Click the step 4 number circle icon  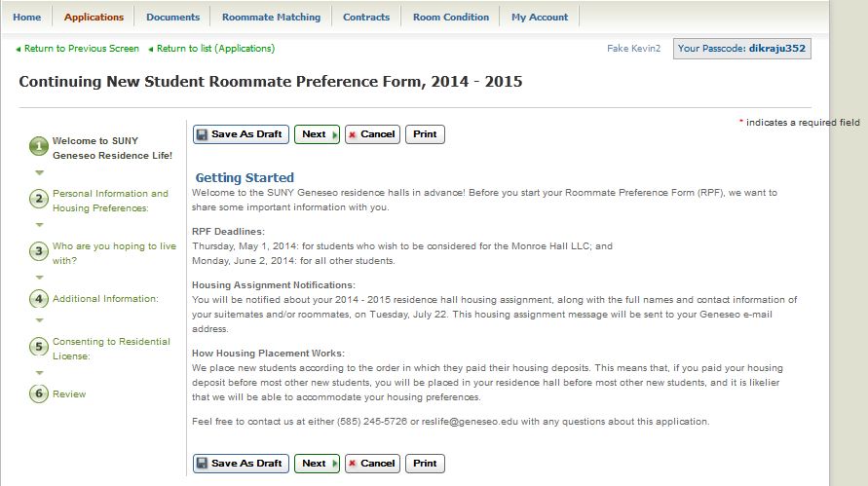pyautogui.click(x=39, y=299)
